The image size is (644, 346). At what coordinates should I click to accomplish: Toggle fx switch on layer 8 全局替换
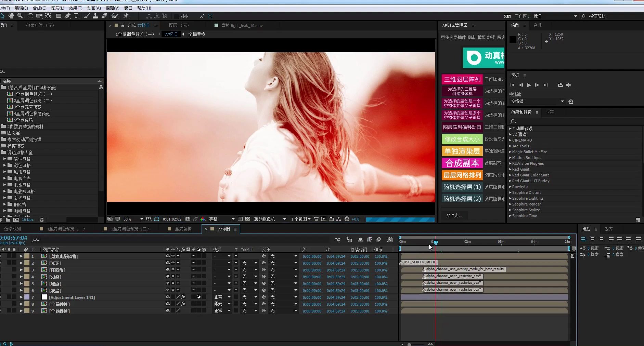pos(183,304)
